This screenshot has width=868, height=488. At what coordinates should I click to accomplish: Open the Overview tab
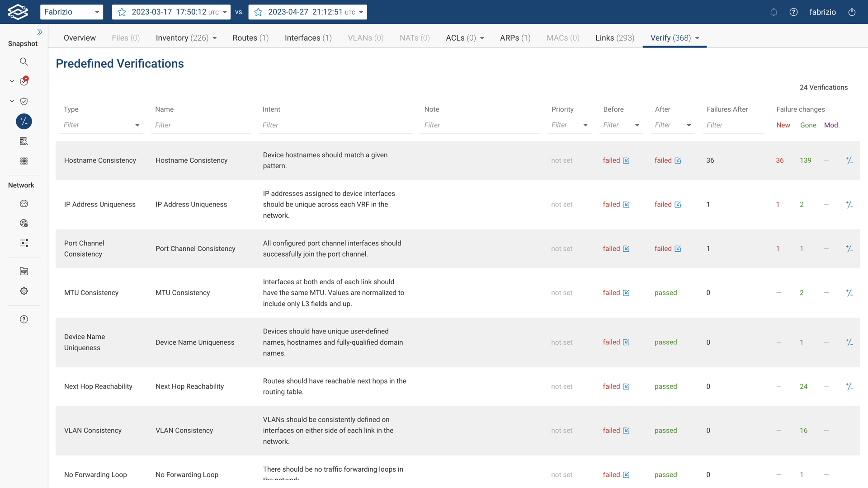[x=80, y=38]
